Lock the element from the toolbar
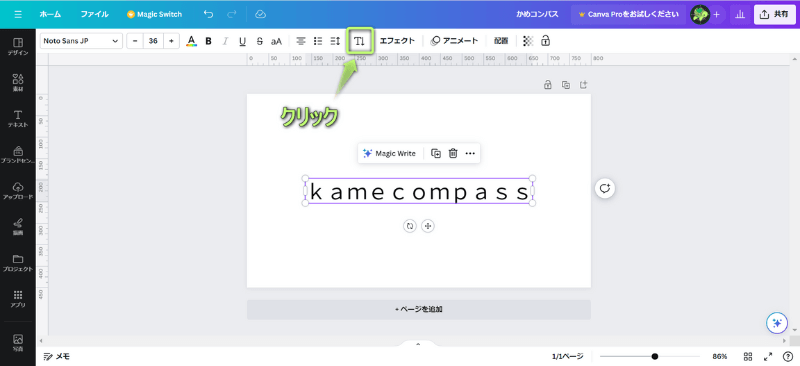800x366 pixels. pyautogui.click(x=545, y=41)
